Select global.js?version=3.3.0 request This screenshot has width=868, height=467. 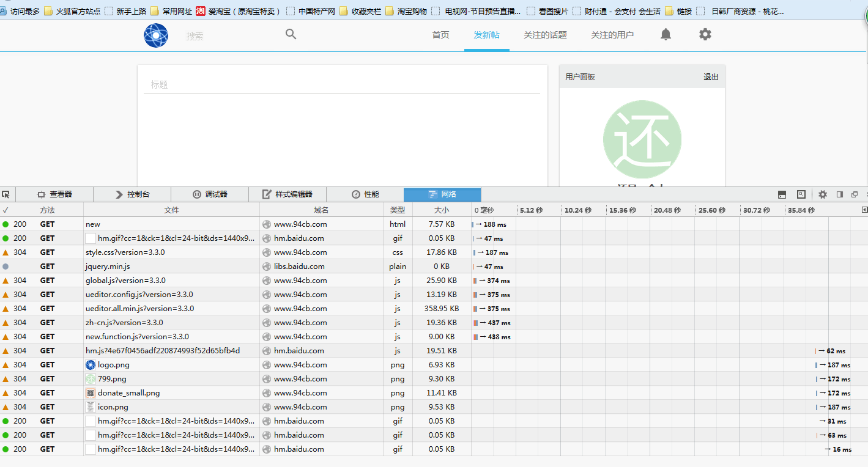pos(434,281)
